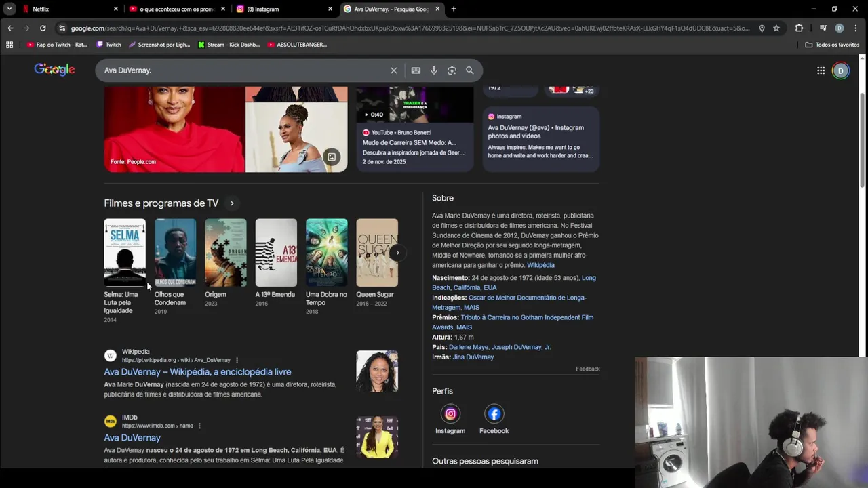
Task: Go back using the browser back arrow
Action: pos(10,28)
